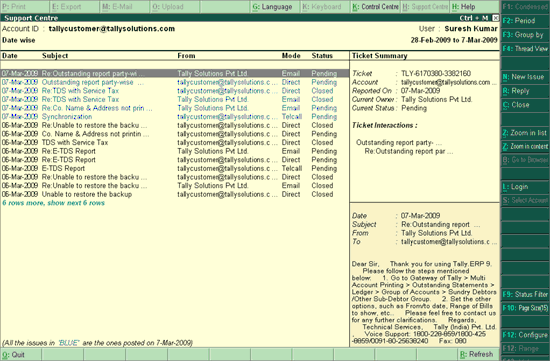This screenshot has height=361, width=550.
Task: Show the next 6 rows link
Action: [53, 203]
